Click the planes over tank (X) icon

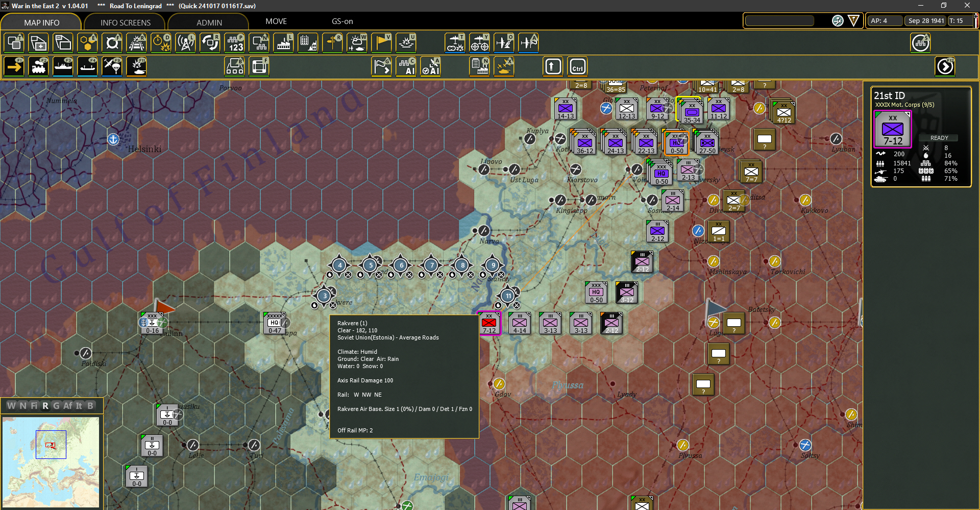pos(504,66)
